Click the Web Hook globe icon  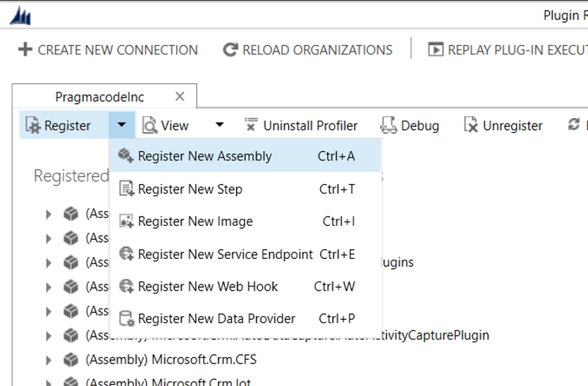[x=126, y=286]
